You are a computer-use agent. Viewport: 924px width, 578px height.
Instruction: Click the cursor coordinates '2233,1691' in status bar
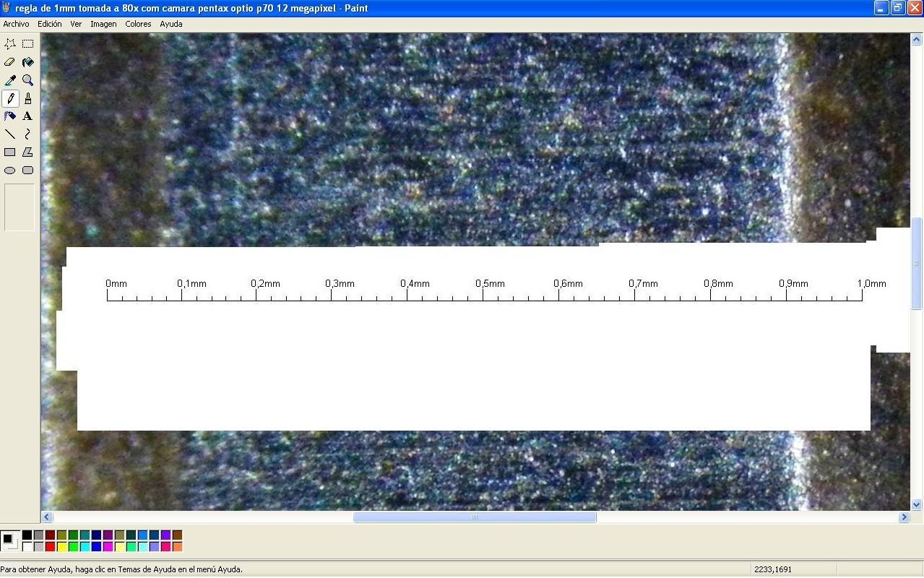click(x=772, y=569)
